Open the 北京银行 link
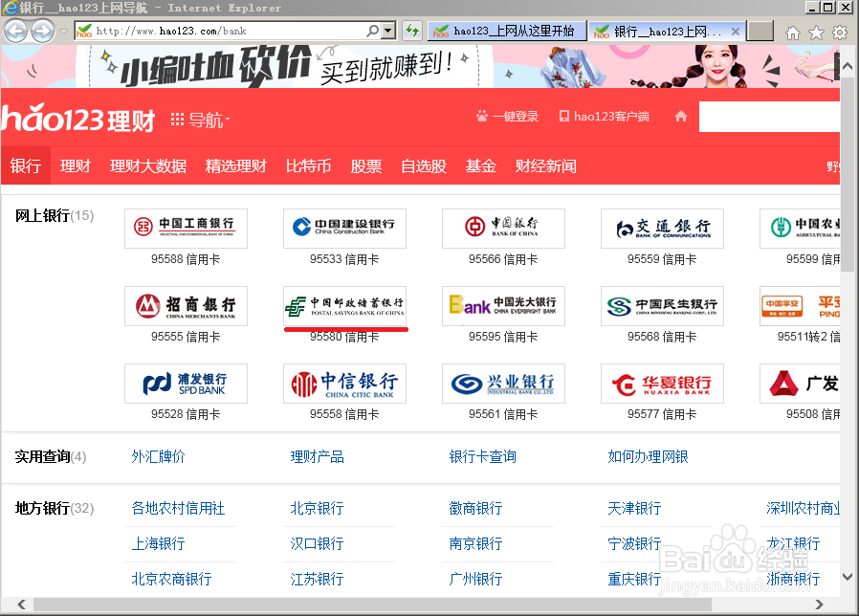Viewport: 859px width, 616px height. [317, 508]
